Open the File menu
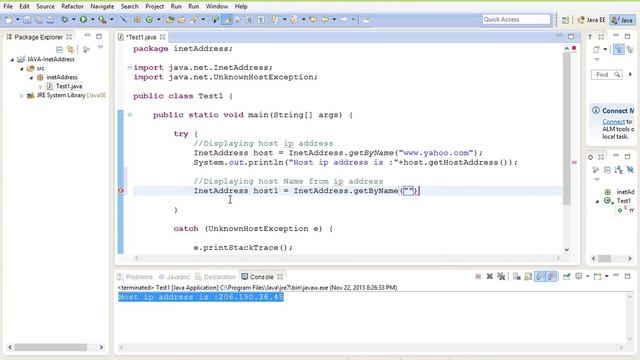The image size is (640, 360). (x=8, y=7)
